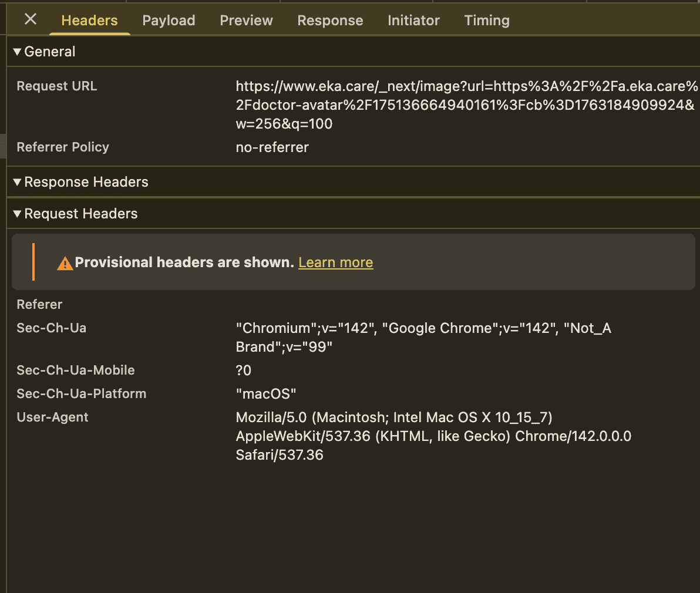
Task: Collapse the General section triangle
Action: tap(17, 52)
